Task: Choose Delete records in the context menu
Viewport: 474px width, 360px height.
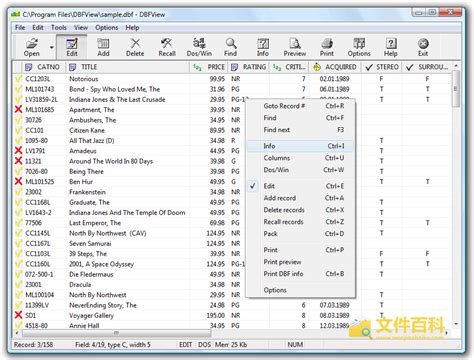Action: [300, 210]
